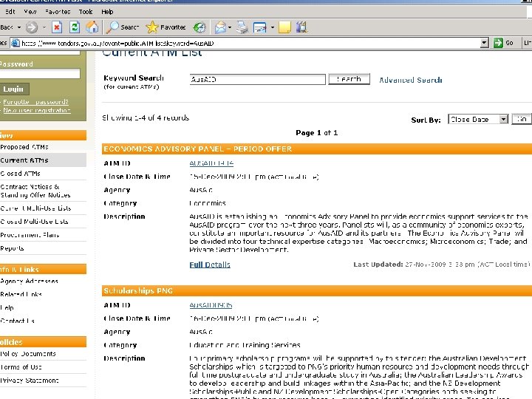
Task: Open Agency Addresses sidebar link
Action: coord(29,281)
